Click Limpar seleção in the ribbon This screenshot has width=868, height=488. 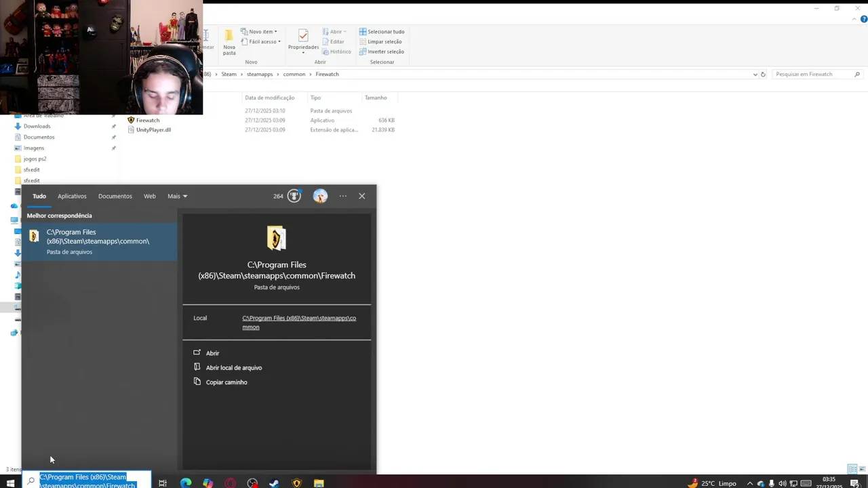tap(380, 41)
